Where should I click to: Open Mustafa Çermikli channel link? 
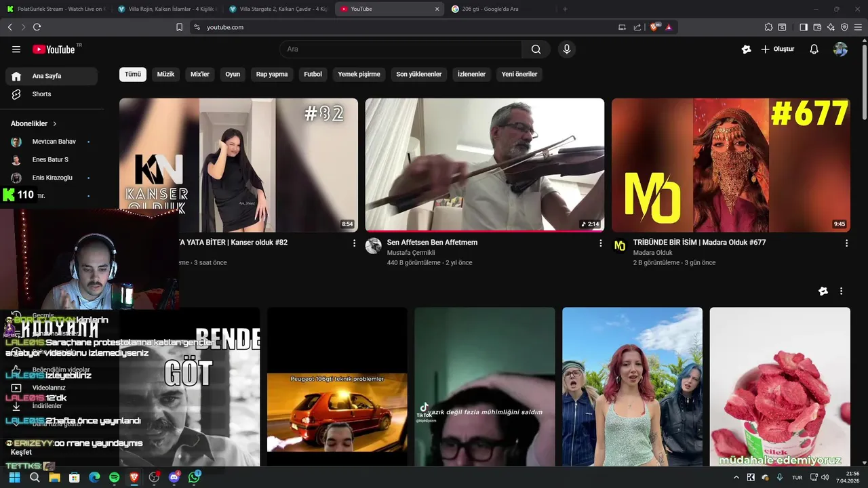click(x=411, y=253)
